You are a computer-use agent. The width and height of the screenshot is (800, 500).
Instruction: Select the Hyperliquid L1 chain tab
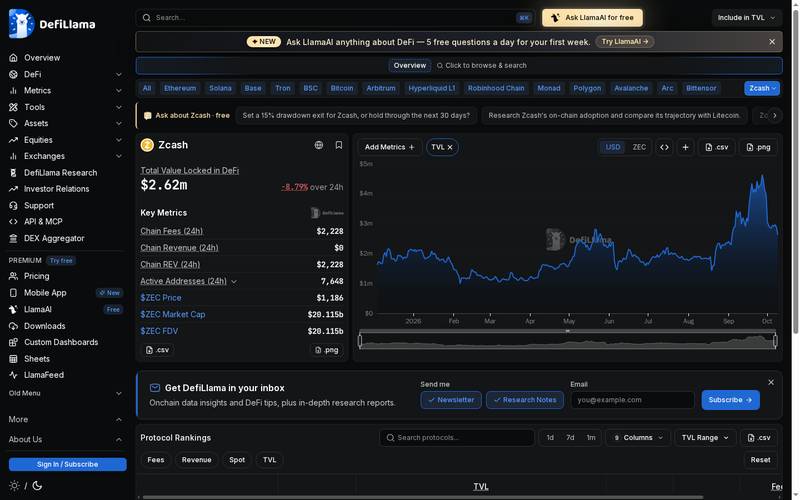point(432,88)
